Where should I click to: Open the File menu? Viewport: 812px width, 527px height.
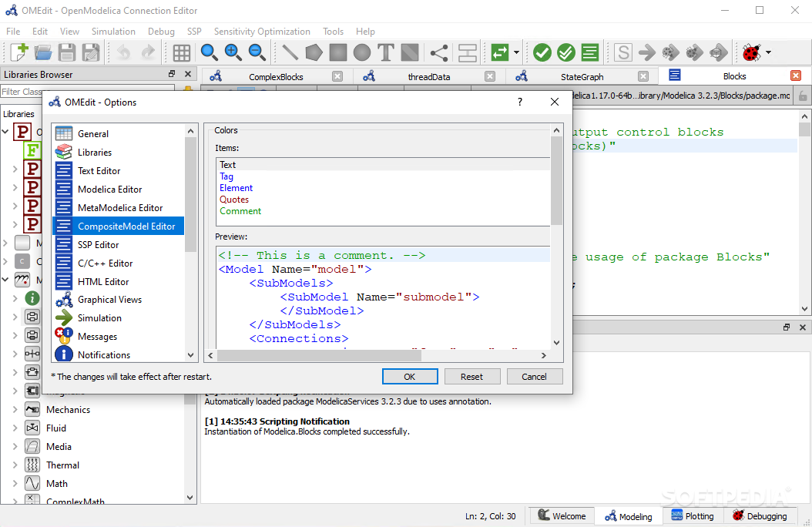coord(13,32)
